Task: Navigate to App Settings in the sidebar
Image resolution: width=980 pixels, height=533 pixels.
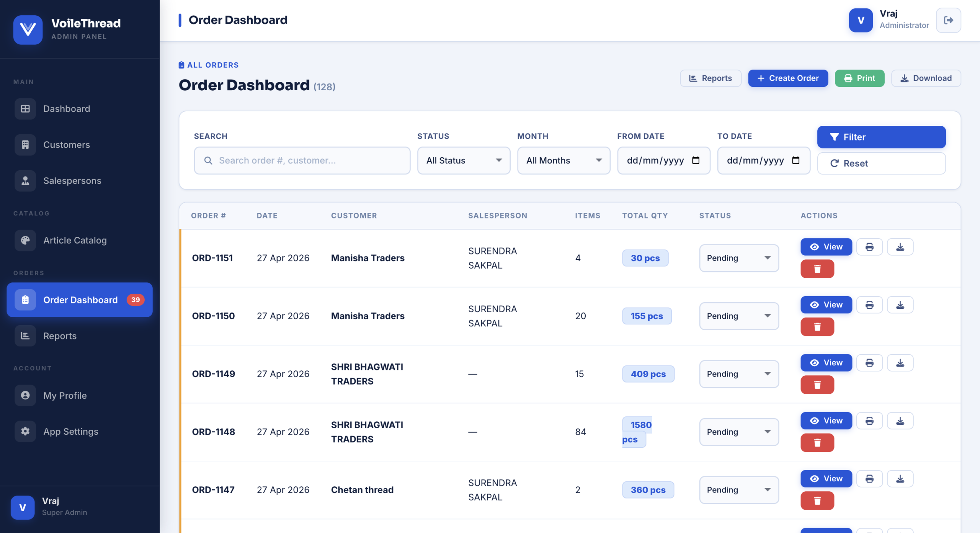Action: 70,431
